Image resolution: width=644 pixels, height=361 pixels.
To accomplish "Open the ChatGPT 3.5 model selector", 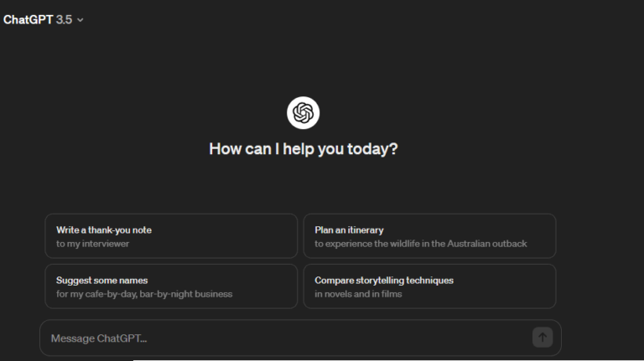I will 44,19.
